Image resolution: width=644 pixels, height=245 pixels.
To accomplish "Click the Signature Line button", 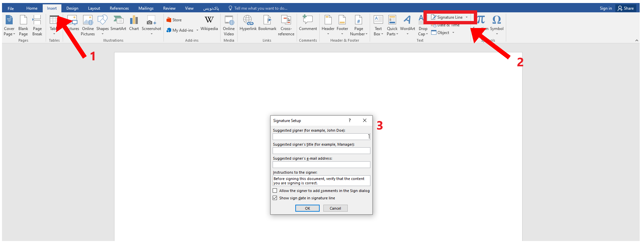I will 447,17.
